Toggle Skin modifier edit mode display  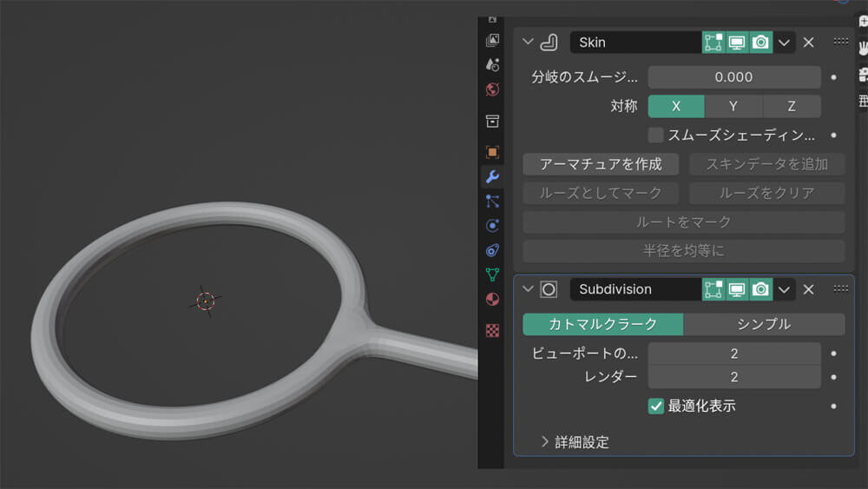point(713,43)
